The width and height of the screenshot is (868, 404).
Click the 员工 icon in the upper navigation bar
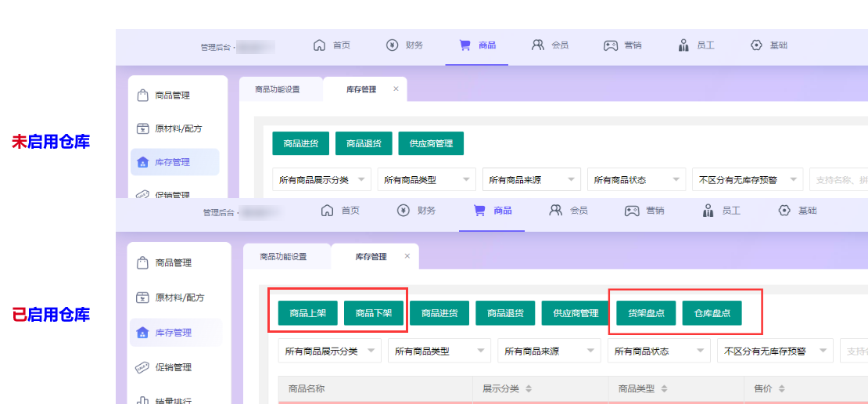683,45
